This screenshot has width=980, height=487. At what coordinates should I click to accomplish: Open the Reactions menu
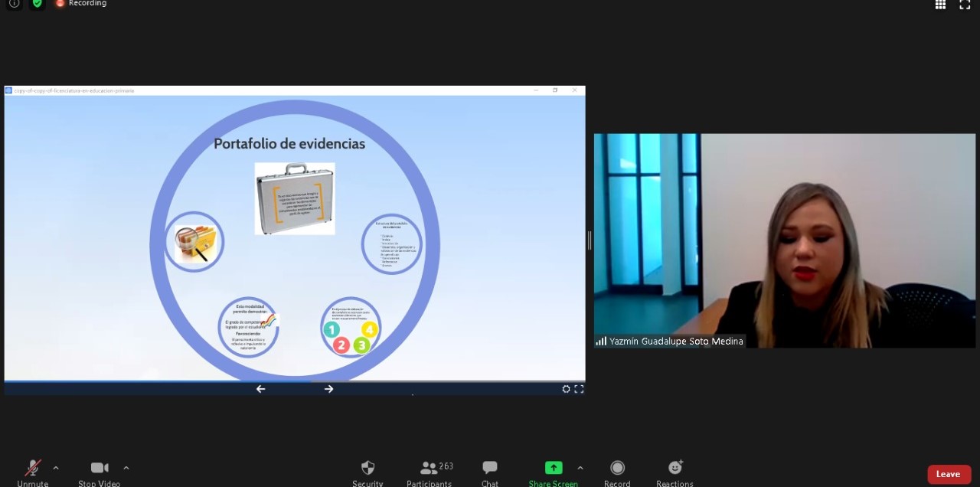[x=675, y=468]
